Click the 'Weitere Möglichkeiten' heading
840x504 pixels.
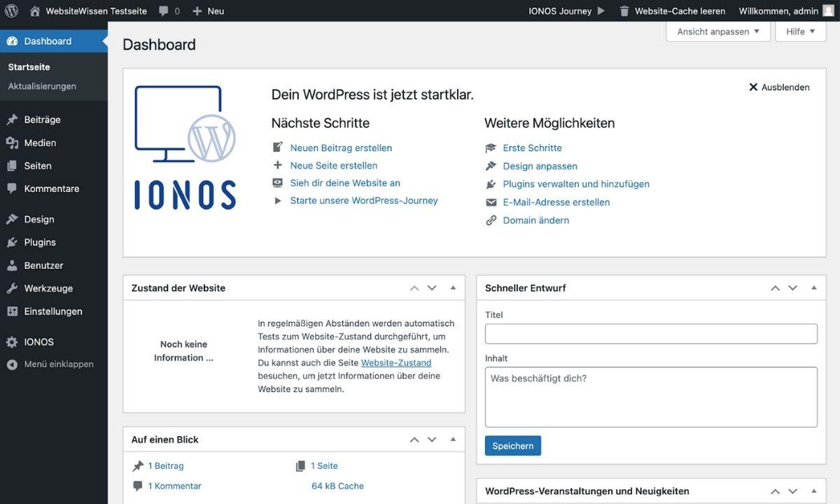tap(549, 123)
